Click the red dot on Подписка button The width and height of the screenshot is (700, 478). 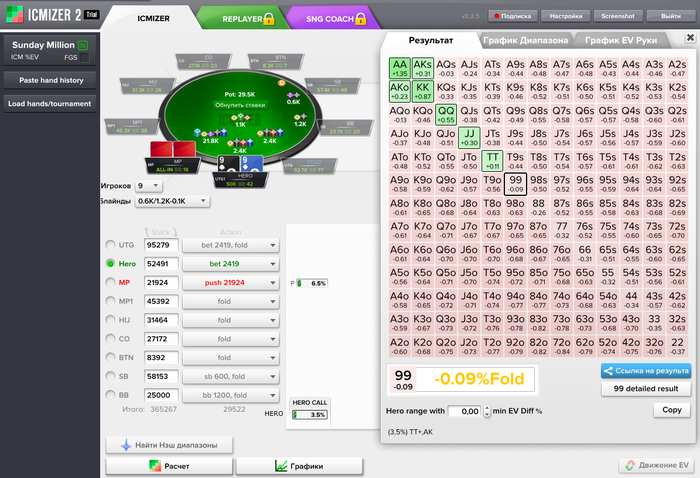[496, 16]
